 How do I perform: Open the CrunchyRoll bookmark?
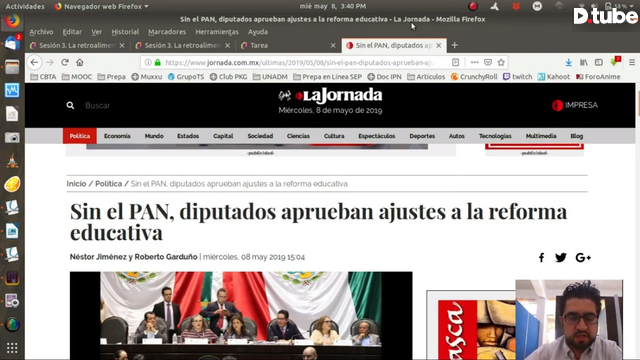coord(474,77)
